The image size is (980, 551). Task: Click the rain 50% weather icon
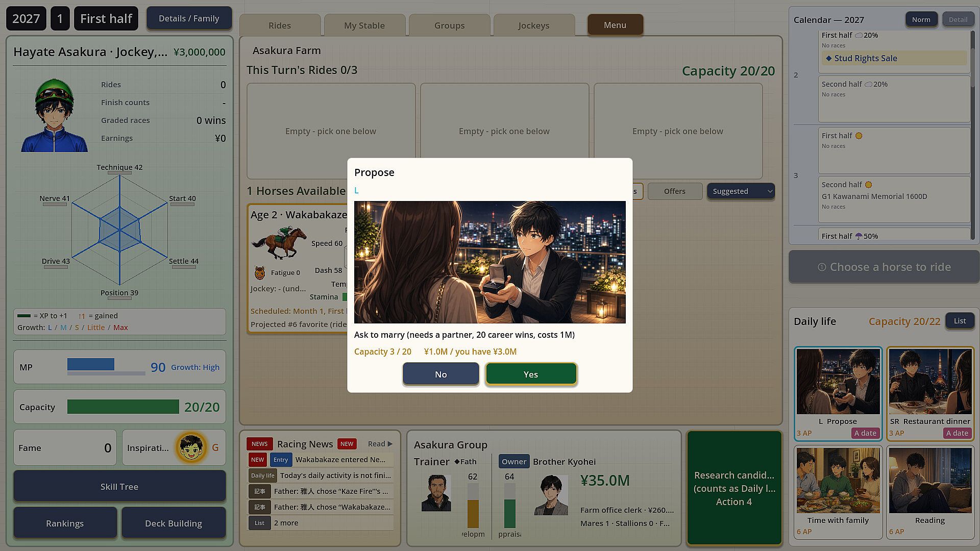coord(859,236)
